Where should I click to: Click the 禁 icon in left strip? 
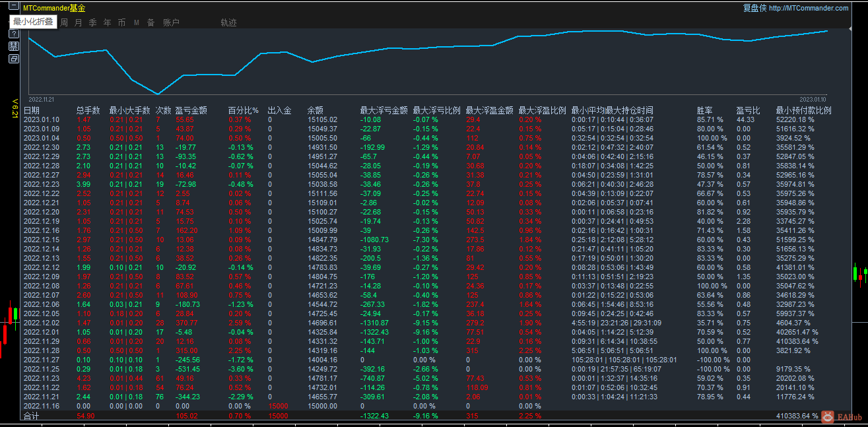pyautogui.click(x=14, y=46)
